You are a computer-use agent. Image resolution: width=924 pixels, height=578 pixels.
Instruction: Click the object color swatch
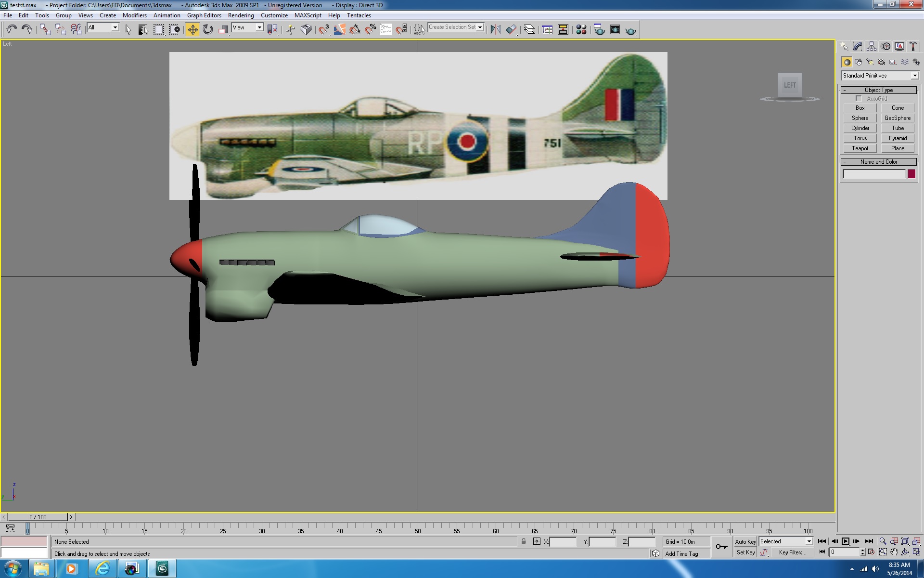[911, 174]
